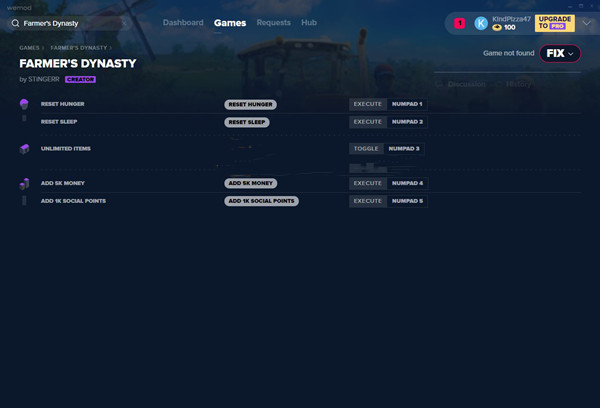Change the NUMPAD 3 hotkey binding
600x408 pixels.
tap(404, 149)
